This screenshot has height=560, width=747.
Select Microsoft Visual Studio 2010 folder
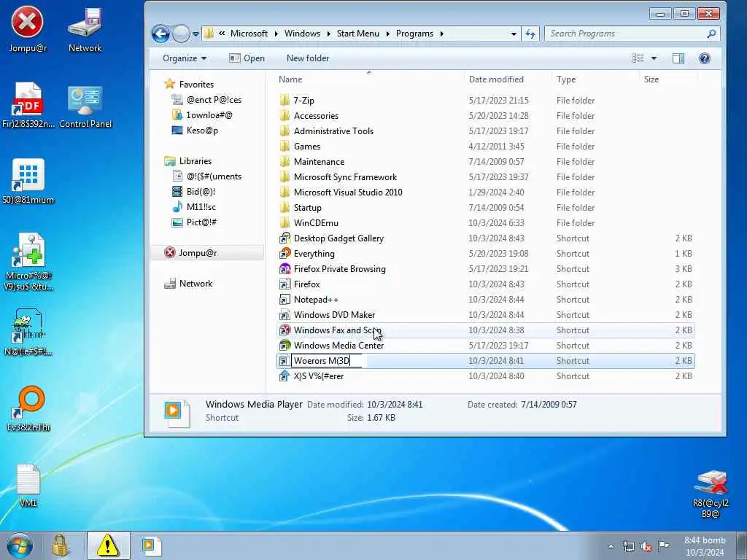348,192
